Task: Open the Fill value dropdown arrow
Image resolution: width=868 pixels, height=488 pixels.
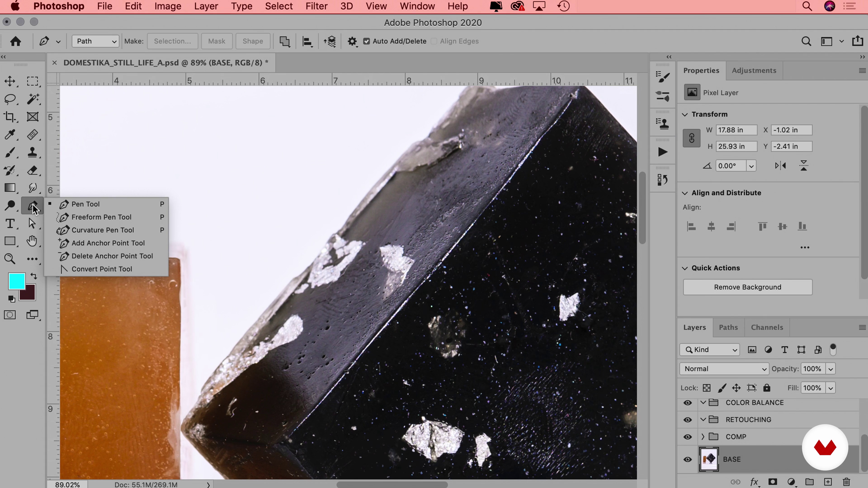Action: (x=831, y=388)
